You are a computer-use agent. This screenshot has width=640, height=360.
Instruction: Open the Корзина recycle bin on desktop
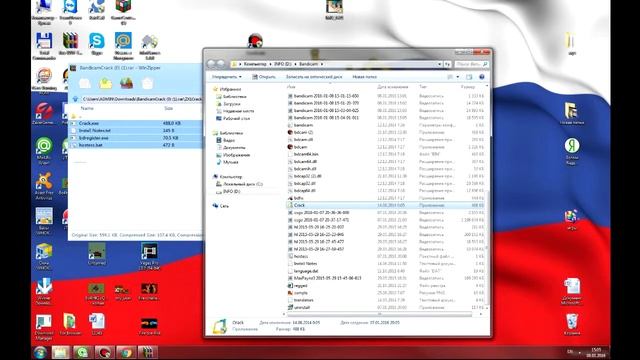(x=572, y=324)
